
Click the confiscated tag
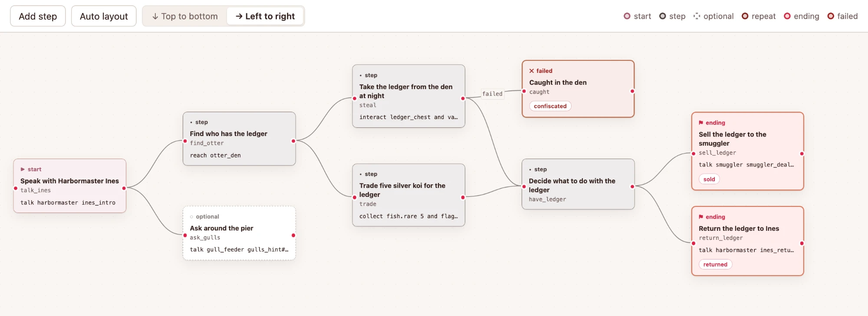(x=550, y=106)
